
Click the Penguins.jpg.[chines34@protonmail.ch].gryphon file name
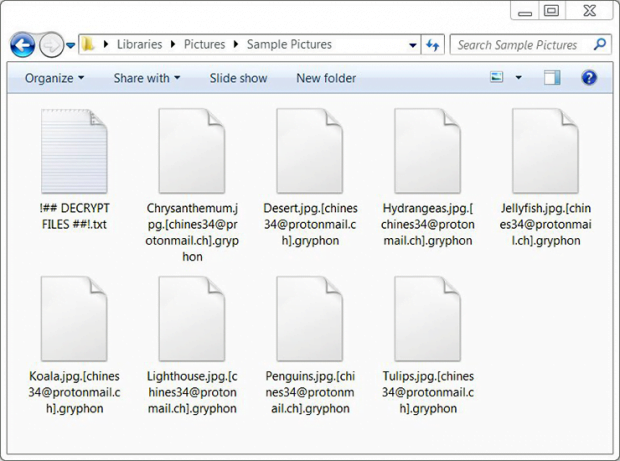tap(310, 392)
